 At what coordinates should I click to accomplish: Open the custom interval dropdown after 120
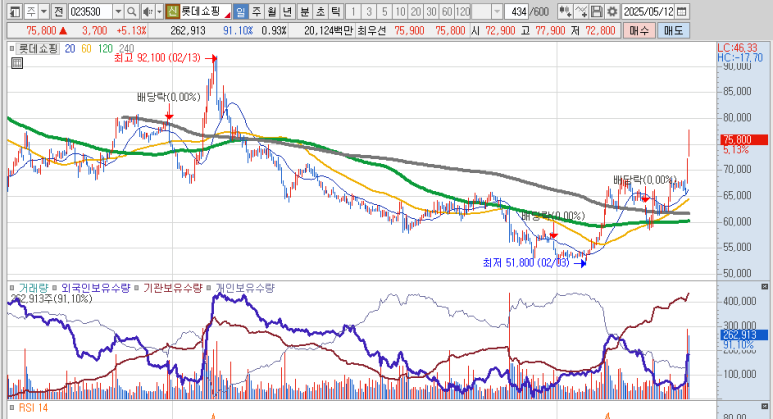click(497, 11)
